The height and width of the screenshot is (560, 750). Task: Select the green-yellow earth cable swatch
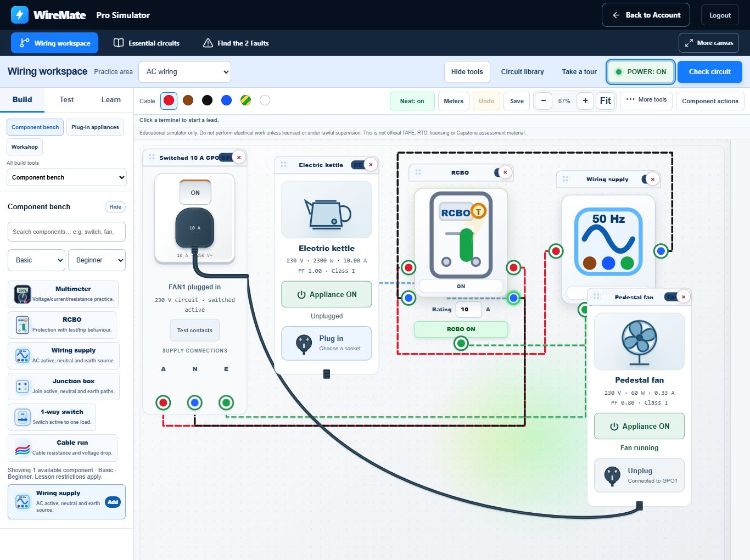click(x=245, y=100)
